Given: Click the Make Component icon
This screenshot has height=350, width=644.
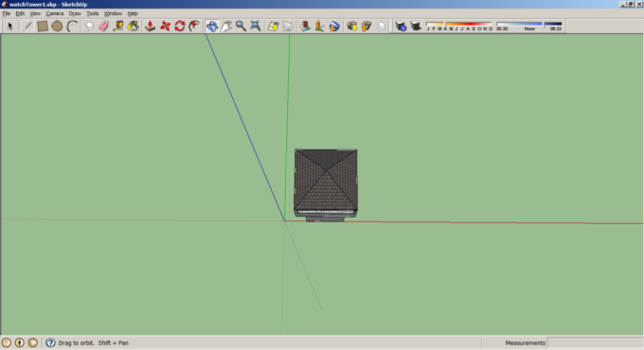Looking at the screenshot, I should point(89,26).
